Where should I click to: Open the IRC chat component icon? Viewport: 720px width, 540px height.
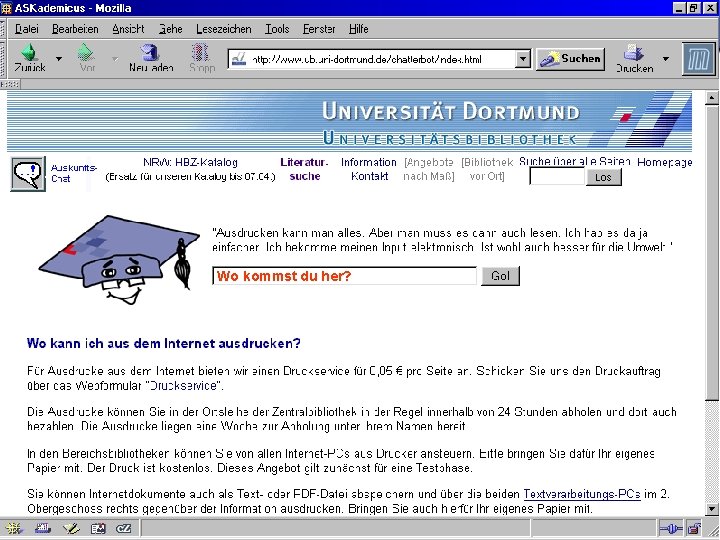(124, 529)
